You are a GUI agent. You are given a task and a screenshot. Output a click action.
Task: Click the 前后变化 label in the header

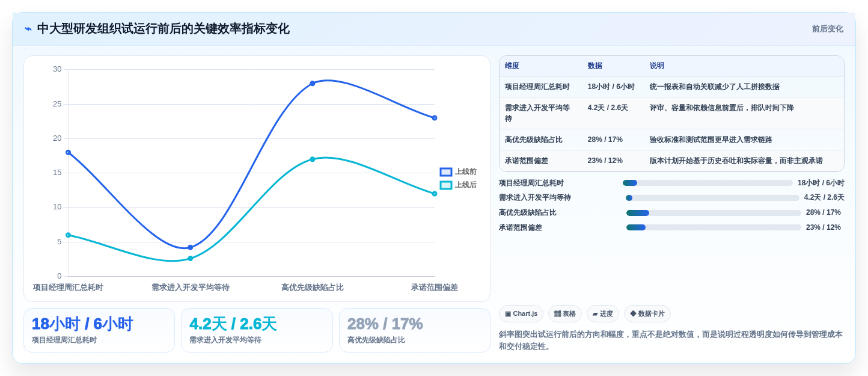[x=828, y=29]
